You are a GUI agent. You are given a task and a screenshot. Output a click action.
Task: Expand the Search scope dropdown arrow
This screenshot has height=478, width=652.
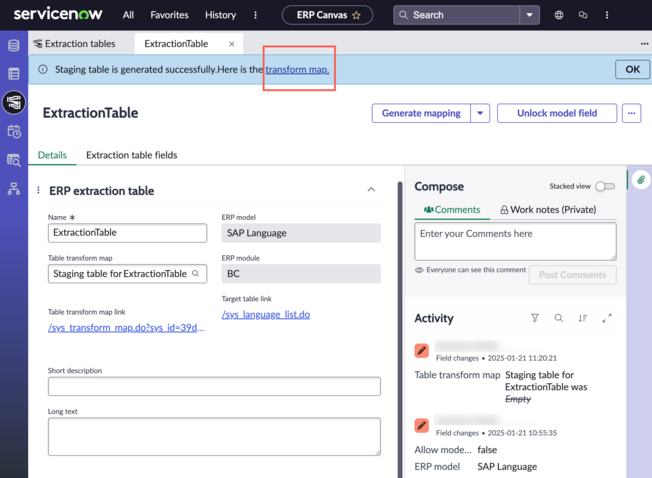[529, 15]
